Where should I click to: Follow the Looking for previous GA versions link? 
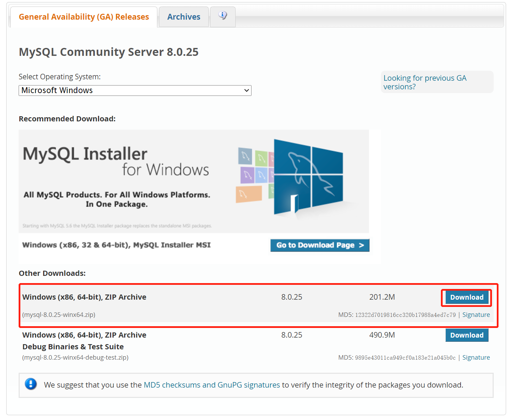(x=425, y=82)
